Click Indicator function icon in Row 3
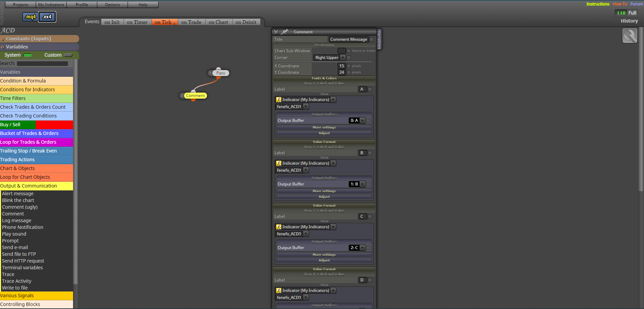The height and width of the screenshot is (309, 644). point(279,227)
